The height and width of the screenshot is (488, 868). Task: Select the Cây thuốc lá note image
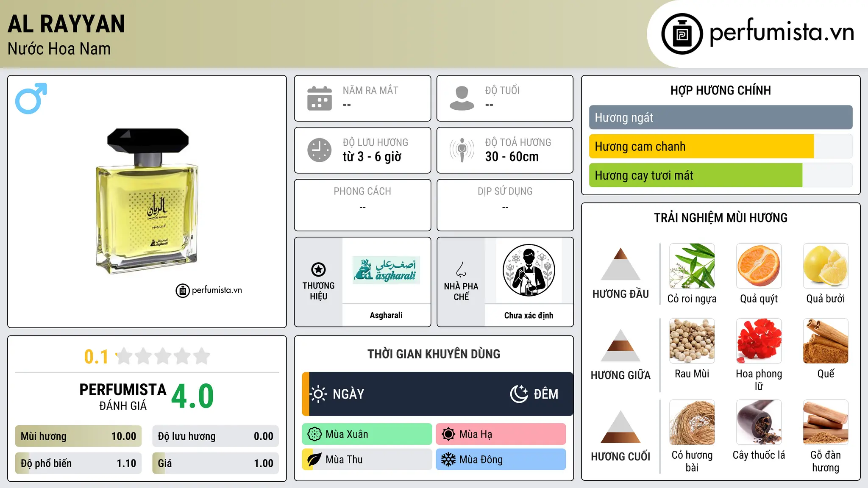click(759, 422)
